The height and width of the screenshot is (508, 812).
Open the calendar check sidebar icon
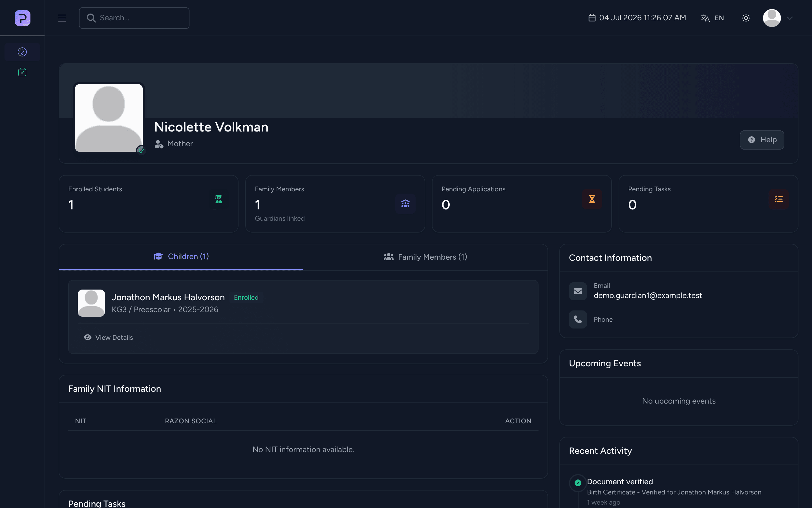[22, 72]
